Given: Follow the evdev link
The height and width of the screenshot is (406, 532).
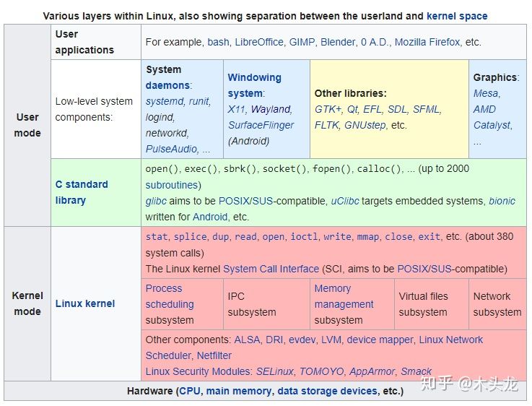Looking at the screenshot, I should click(x=302, y=340).
